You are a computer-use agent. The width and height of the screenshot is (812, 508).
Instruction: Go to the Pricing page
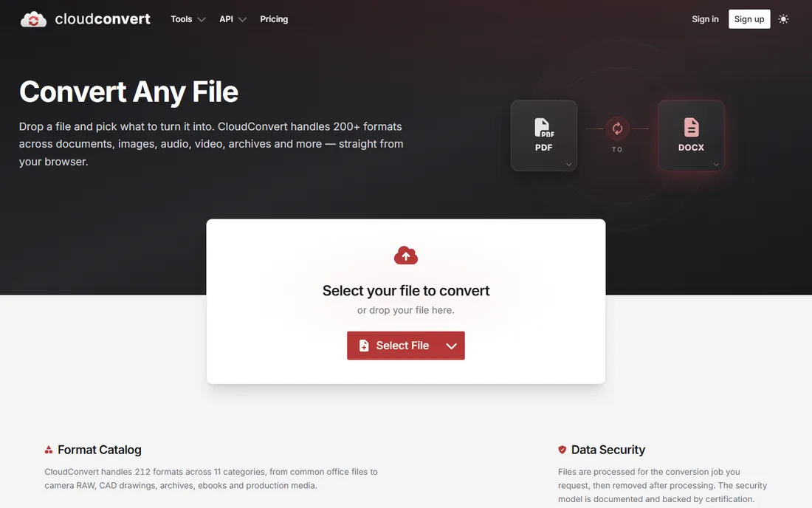click(x=274, y=19)
